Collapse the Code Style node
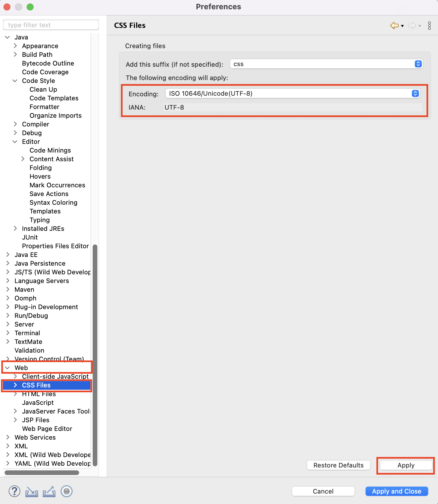This screenshot has height=504, width=438. (15, 81)
